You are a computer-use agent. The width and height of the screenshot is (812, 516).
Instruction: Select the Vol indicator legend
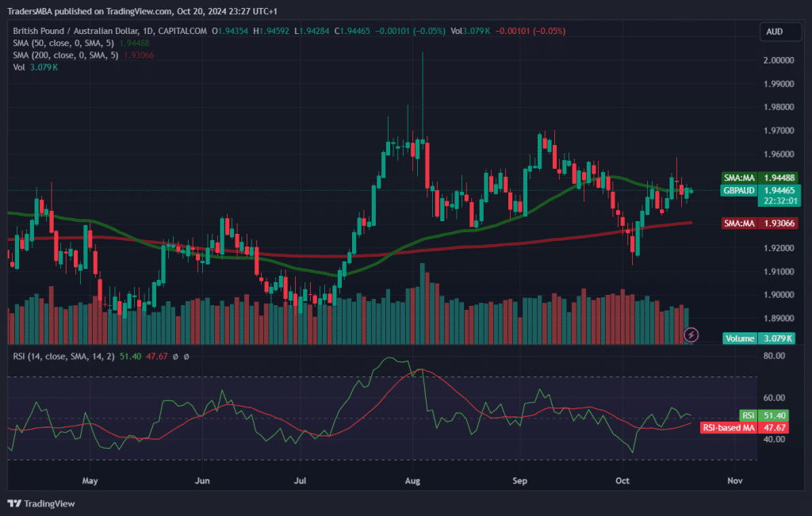(19, 67)
